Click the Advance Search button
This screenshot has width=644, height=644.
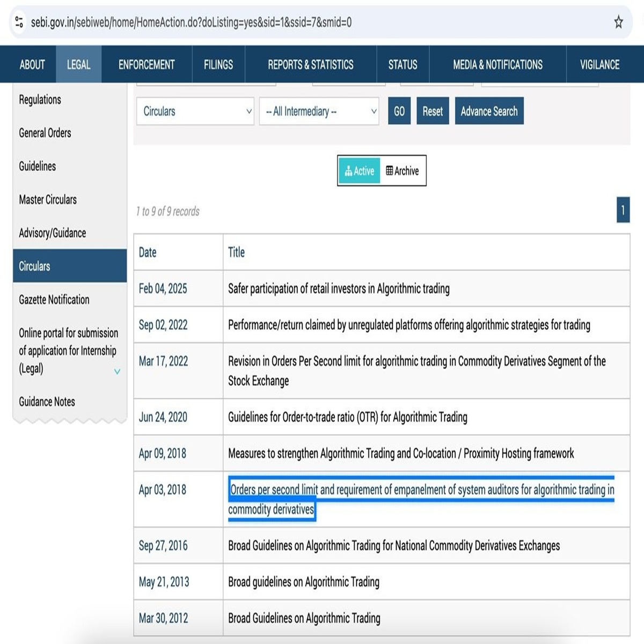click(x=489, y=111)
